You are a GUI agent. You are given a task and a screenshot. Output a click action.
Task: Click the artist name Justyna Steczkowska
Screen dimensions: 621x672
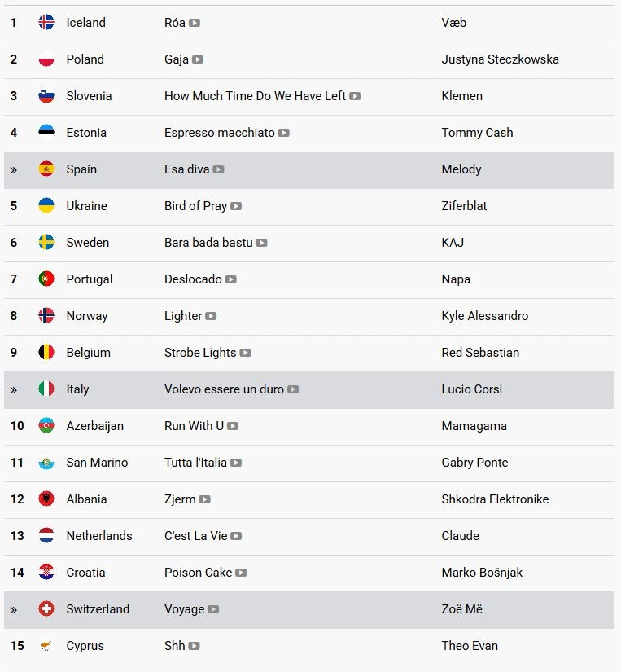(x=500, y=59)
